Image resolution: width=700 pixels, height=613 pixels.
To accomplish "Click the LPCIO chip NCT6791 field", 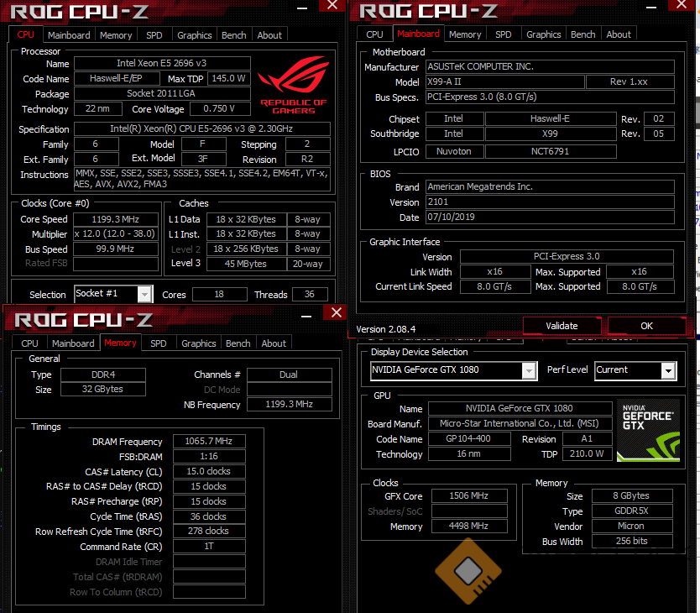I will click(551, 151).
